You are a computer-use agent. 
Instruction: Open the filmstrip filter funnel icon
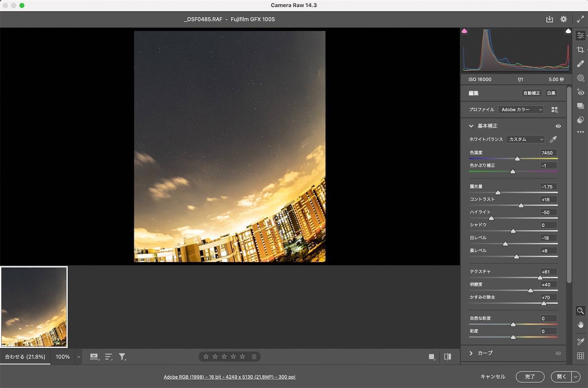pos(122,357)
